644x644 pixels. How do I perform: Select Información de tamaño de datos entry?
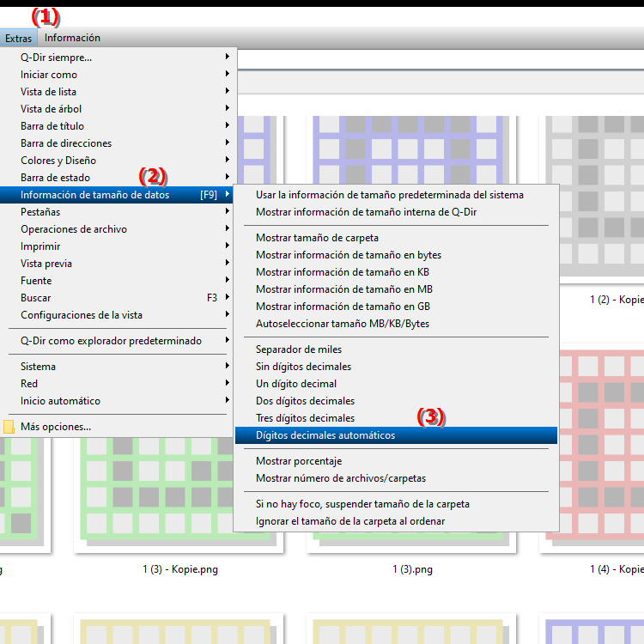pyautogui.click(x=118, y=195)
